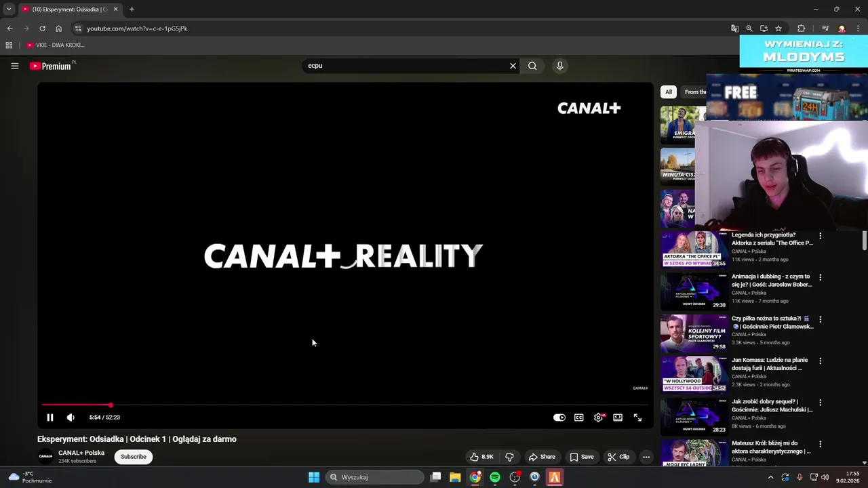The image size is (868, 488).
Task: Toggle the autoplay switch in the player
Action: click(559, 418)
